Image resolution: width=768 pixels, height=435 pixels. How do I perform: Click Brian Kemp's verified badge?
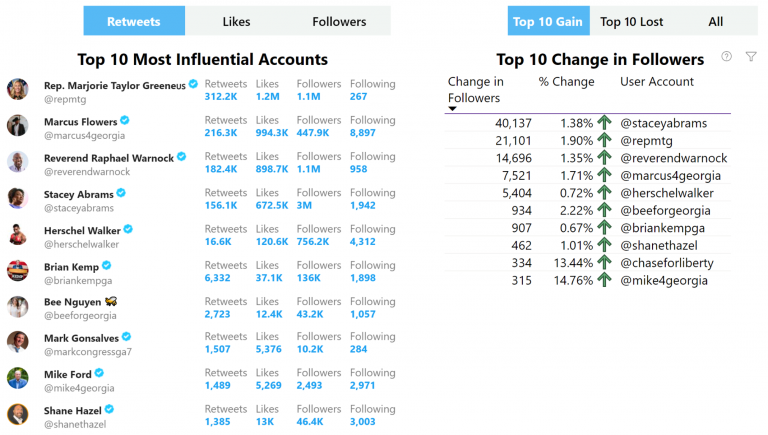click(x=106, y=266)
